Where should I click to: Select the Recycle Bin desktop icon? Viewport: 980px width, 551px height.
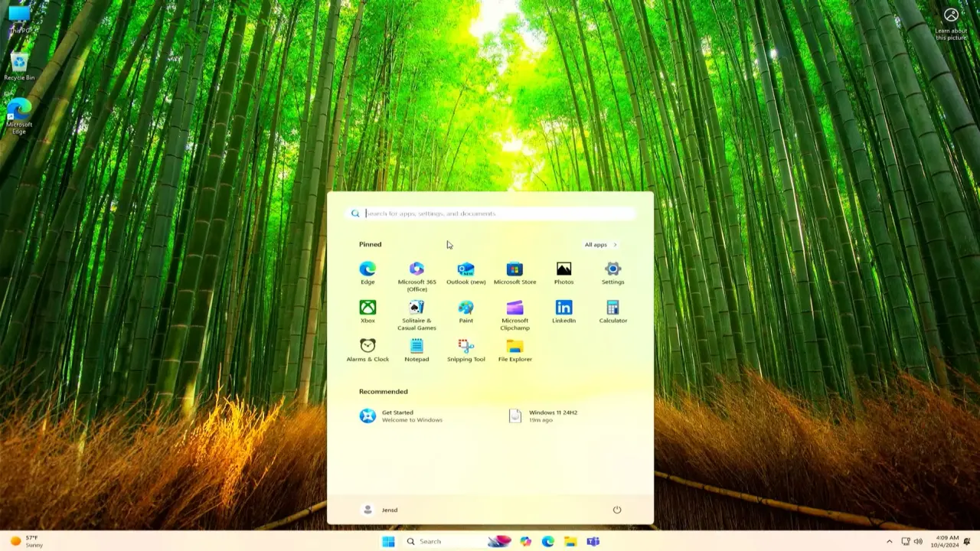(19, 67)
